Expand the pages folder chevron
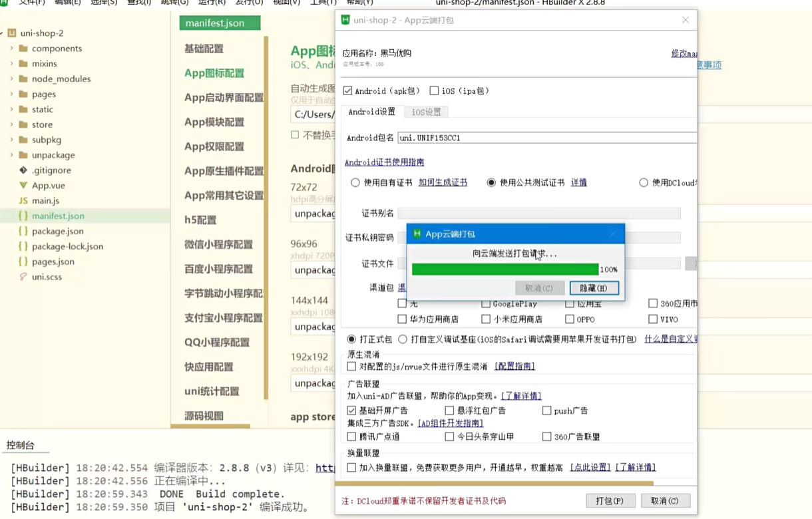Screen dimensions: 812x519 11,94
